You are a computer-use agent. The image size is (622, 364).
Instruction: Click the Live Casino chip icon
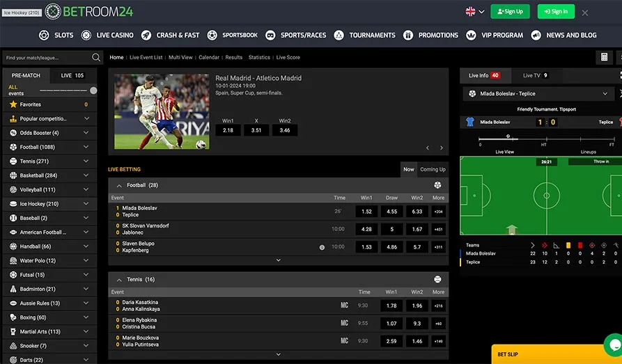point(86,35)
